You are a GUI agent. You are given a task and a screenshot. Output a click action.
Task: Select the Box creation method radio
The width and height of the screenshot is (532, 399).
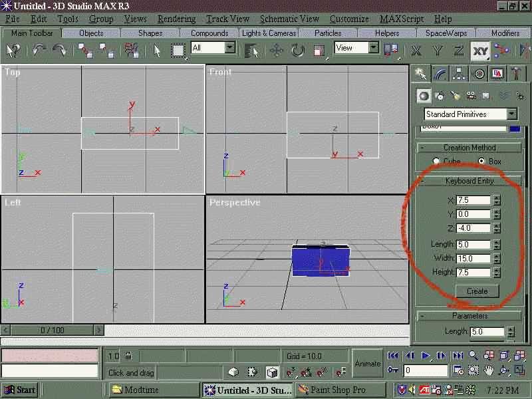click(481, 161)
